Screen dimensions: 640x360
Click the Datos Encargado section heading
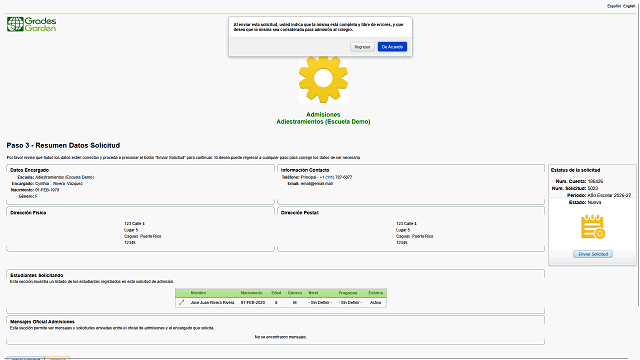(29, 170)
